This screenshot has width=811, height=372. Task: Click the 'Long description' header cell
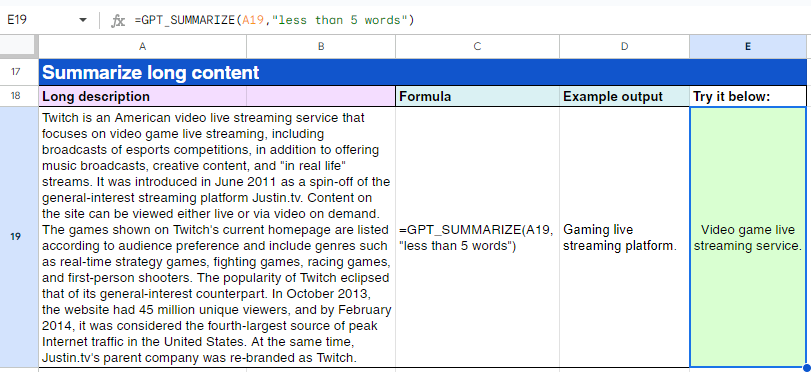[x=143, y=96]
